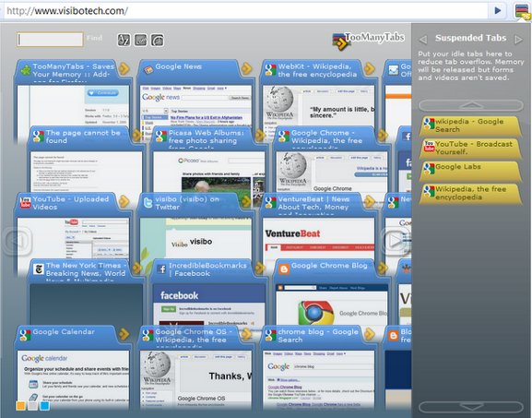This screenshot has height=418, width=532.
Task: Select the 'YouTube - Uploaded Videos' tab title
Action: click(x=71, y=203)
